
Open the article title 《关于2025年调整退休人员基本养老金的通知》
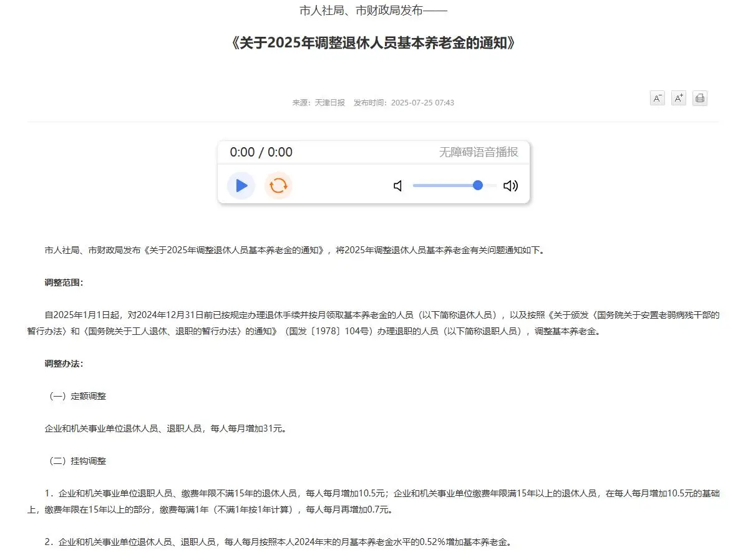click(x=374, y=42)
